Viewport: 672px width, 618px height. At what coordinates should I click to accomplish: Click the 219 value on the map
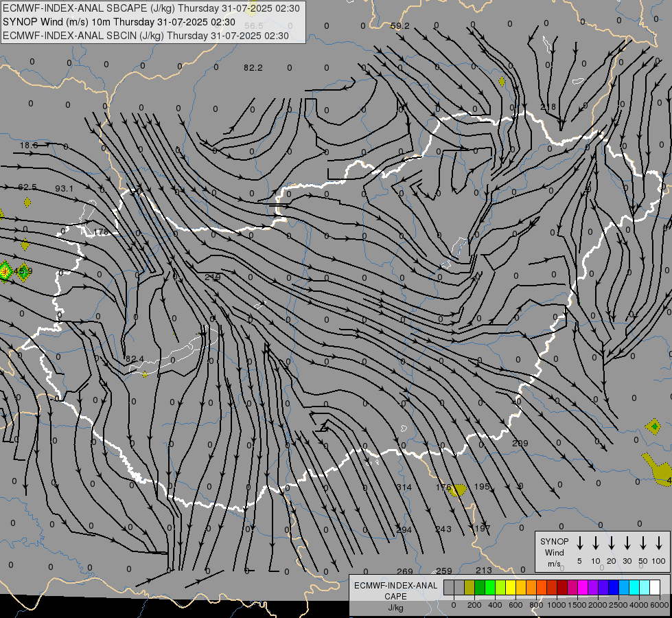click(x=213, y=277)
